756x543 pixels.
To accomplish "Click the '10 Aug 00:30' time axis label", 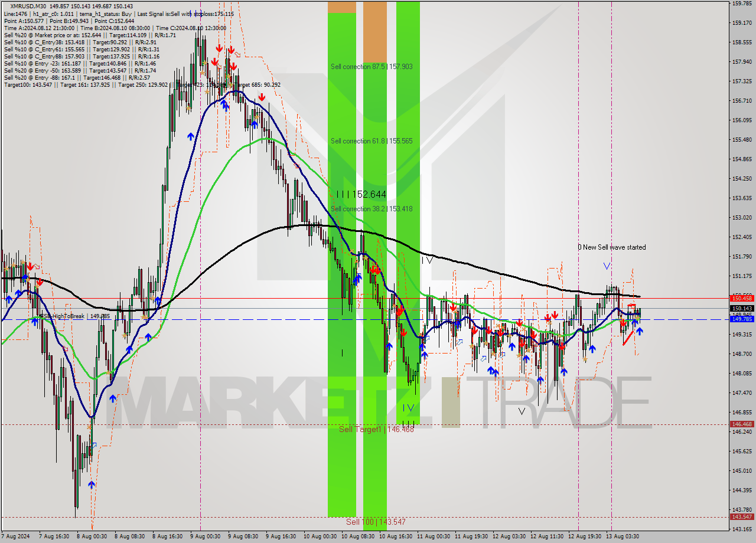I will [320, 537].
